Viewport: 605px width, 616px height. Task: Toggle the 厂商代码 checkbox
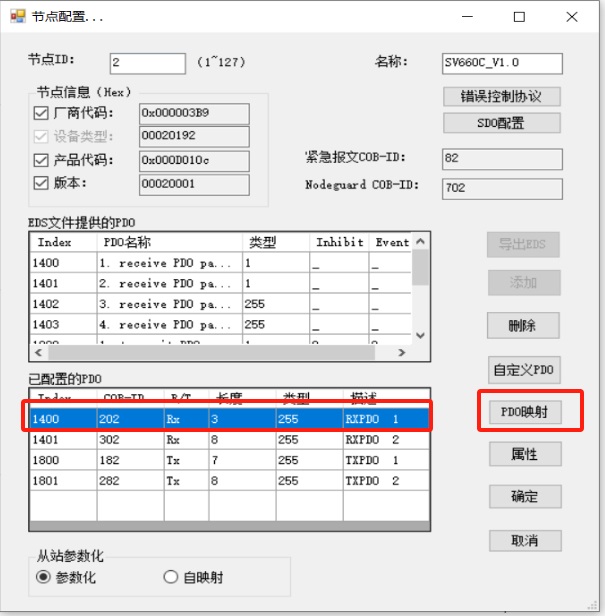tap(41, 112)
